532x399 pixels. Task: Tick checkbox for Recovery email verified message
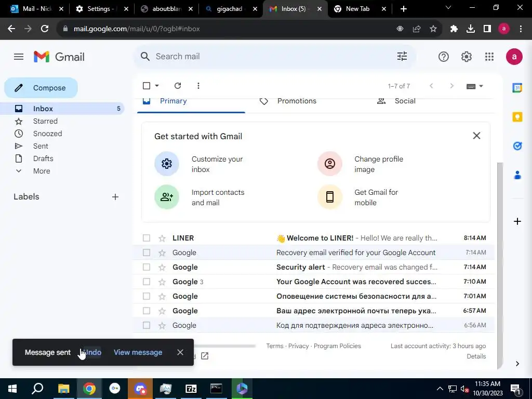146,252
